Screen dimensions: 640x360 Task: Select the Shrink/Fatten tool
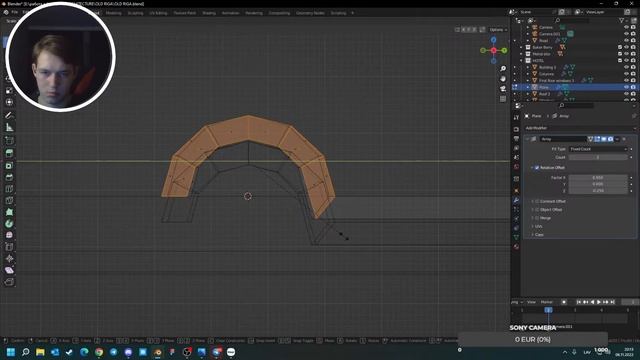click(x=9, y=258)
